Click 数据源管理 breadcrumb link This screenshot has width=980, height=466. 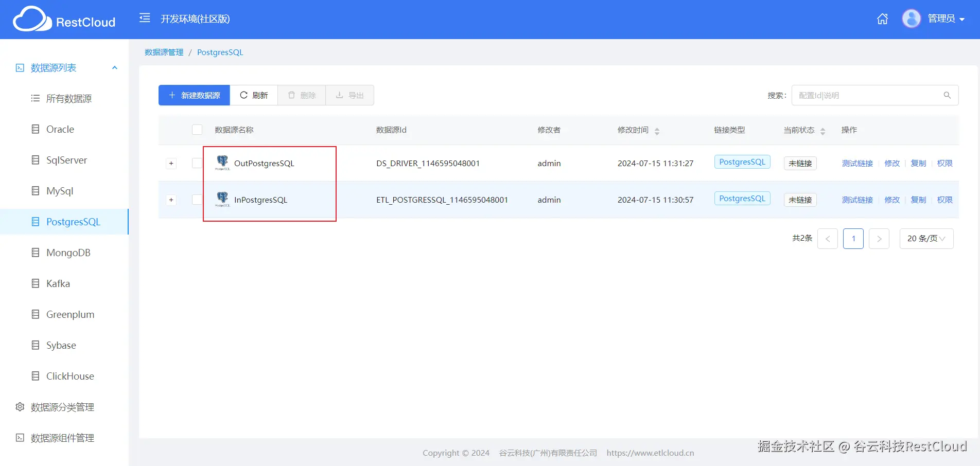coord(164,52)
